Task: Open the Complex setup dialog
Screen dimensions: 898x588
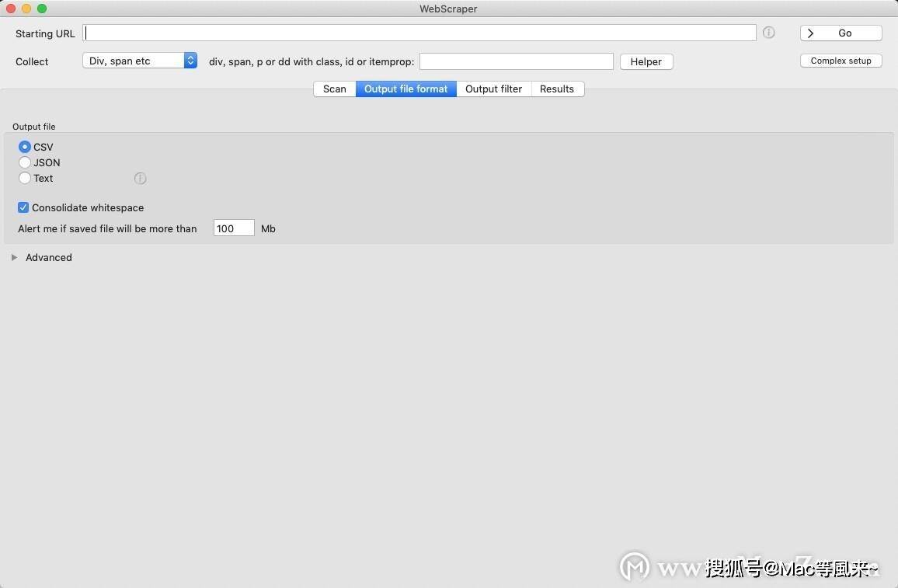Action: coord(841,61)
